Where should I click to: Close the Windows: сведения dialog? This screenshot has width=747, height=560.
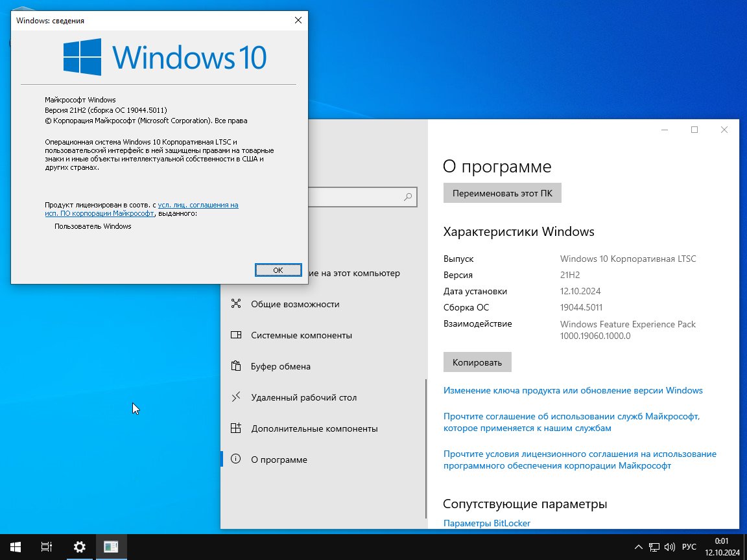[x=298, y=20]
